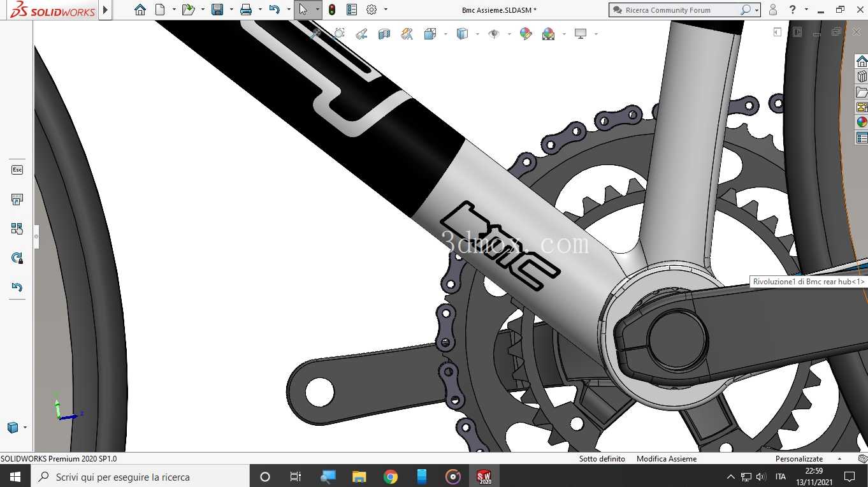
Task: Open the user login icon
Action: [x=773, y=10]
